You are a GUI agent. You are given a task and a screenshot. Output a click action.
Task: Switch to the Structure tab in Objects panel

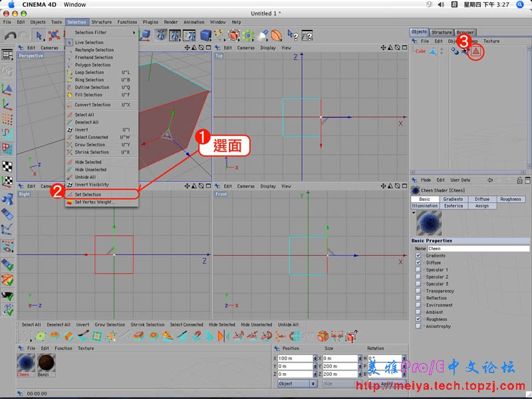coord(442,32)
